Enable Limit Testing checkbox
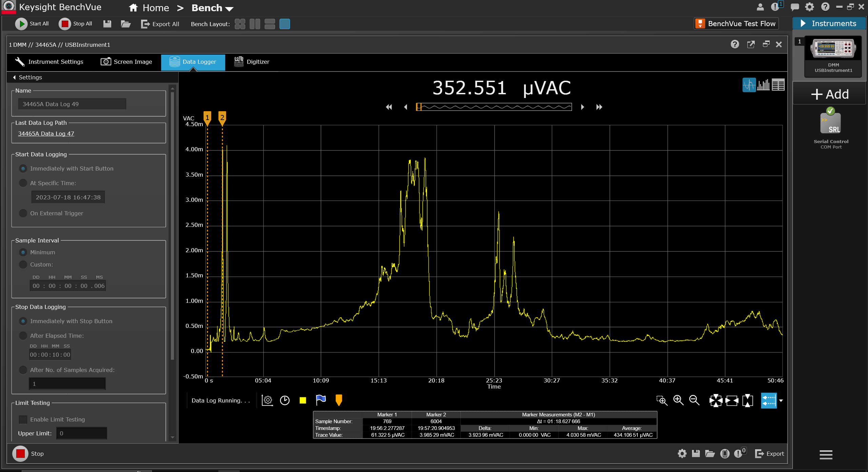The image size is (868, 472). point(23,419)
